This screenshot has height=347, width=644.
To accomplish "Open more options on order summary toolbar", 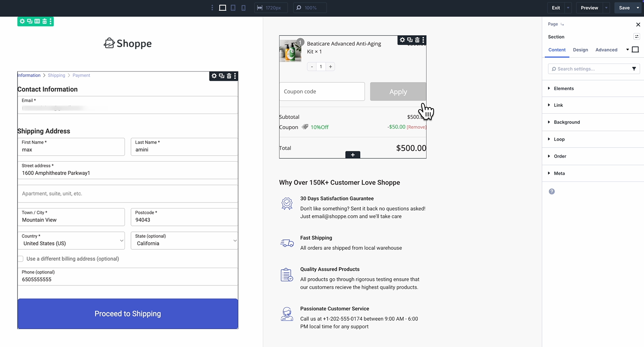I will pos(423,40).
